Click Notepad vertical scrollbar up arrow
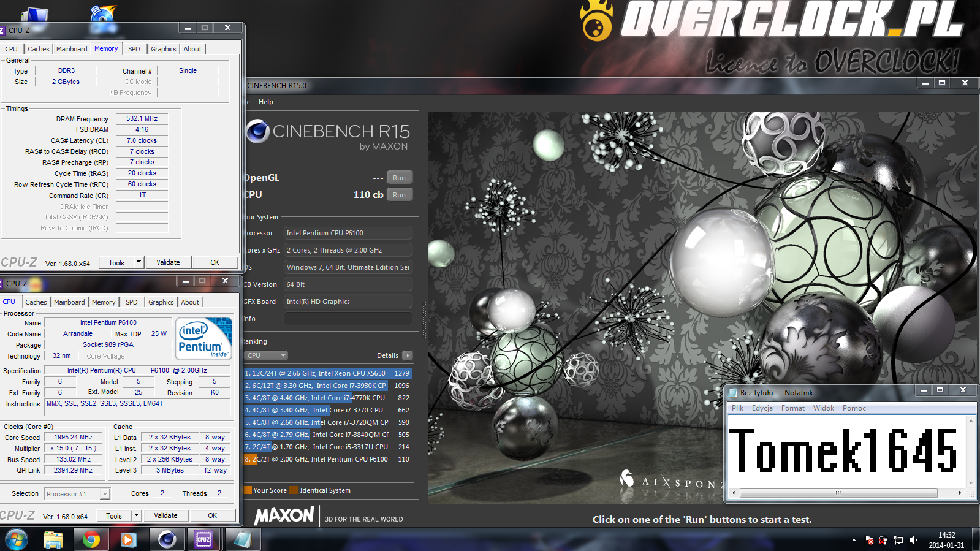Screen dimensions: 980x551 click(971, 421)
